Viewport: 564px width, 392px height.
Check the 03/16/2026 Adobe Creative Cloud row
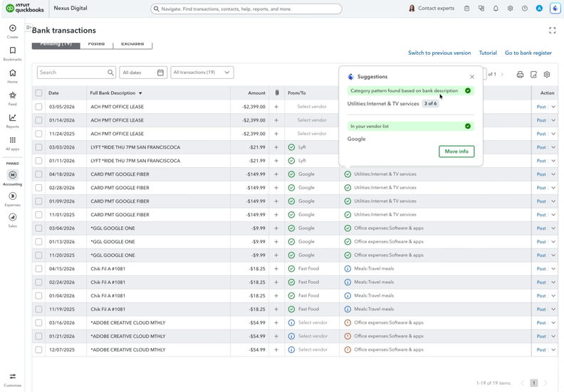38,323
